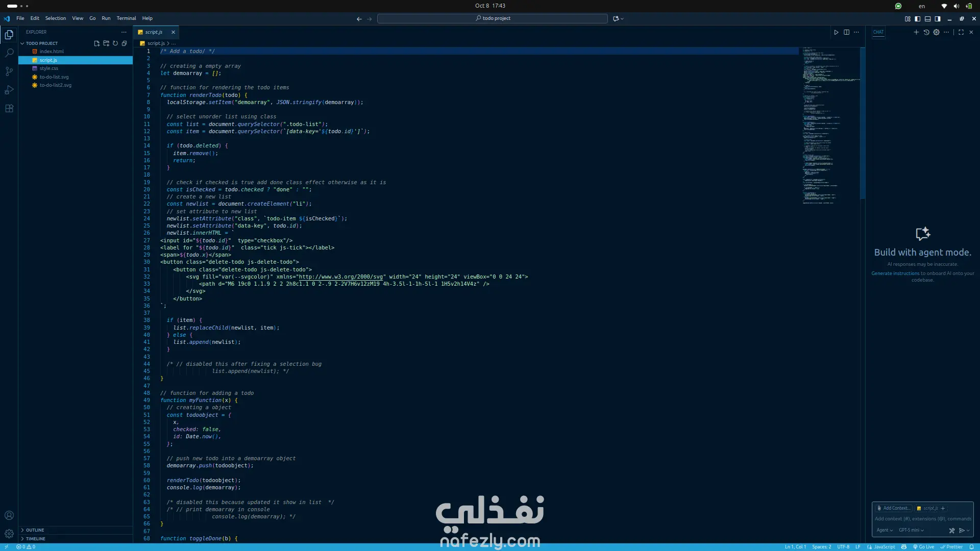Toggle the bottom panel visibility
Image resolution: width=980 pixels, height=551 pixels.
pos(927,19)
